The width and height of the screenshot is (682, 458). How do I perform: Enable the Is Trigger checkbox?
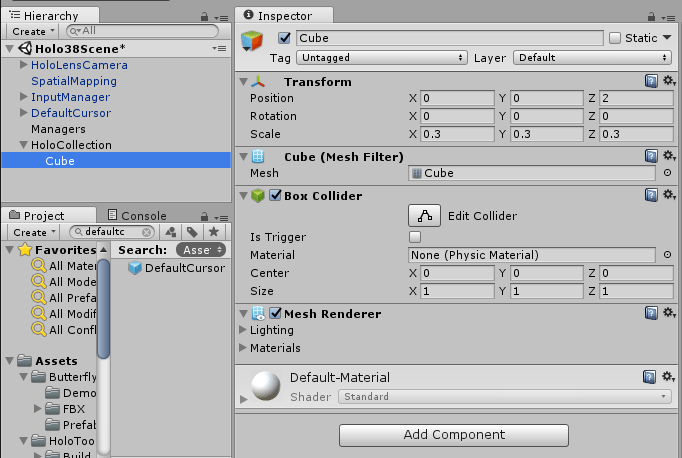tap(415, 237)
